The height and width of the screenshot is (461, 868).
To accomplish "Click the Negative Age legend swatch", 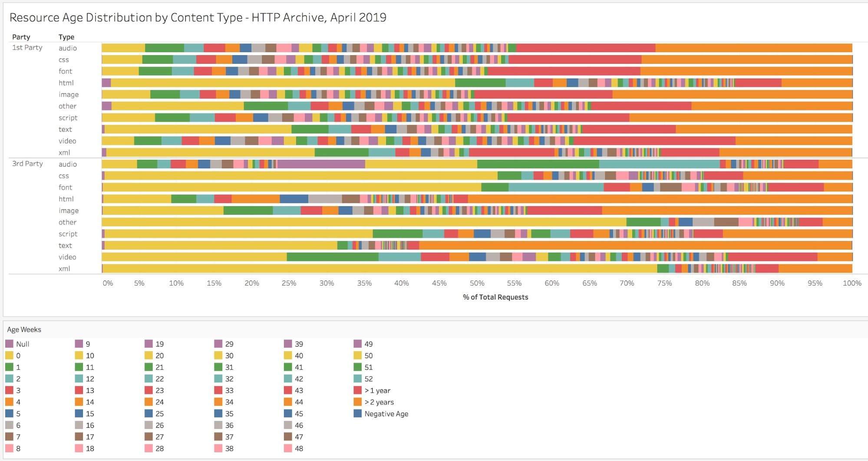I will click(x=358, y=414).
